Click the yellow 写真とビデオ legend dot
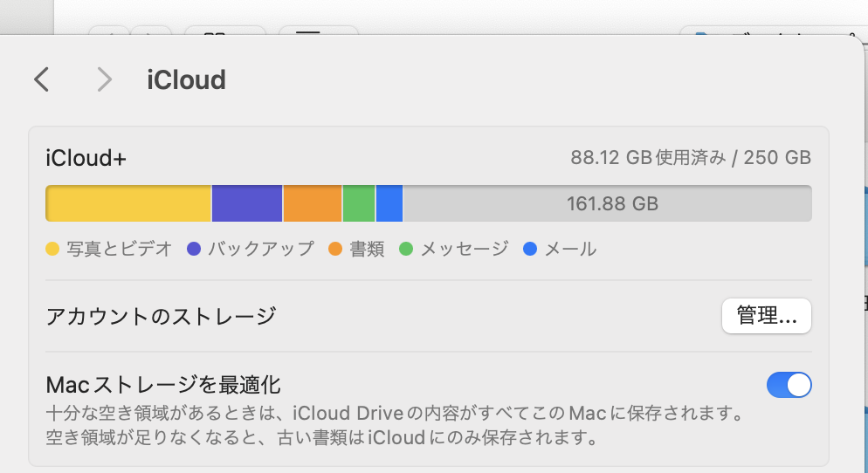The image size is (868, 473). [x=52, y=249]
